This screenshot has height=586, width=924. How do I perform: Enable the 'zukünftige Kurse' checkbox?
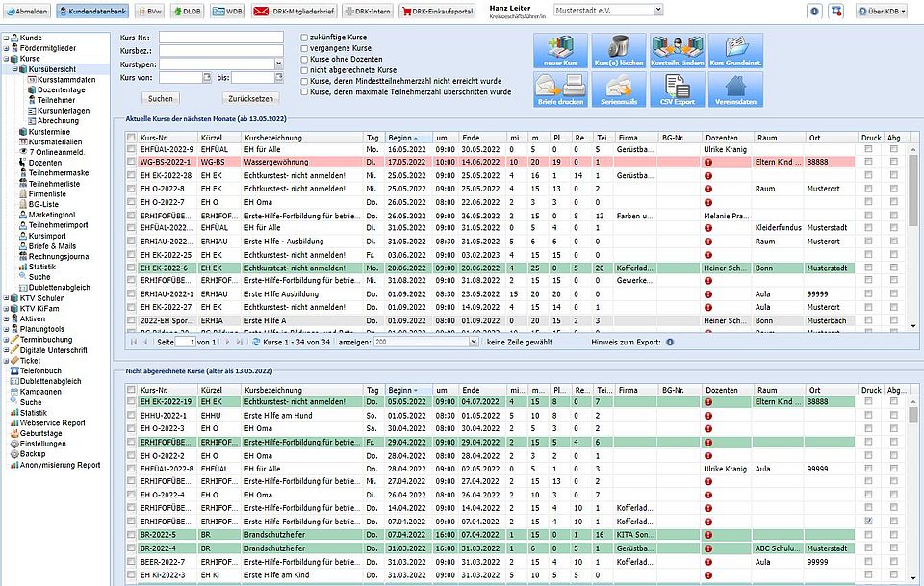305,37
